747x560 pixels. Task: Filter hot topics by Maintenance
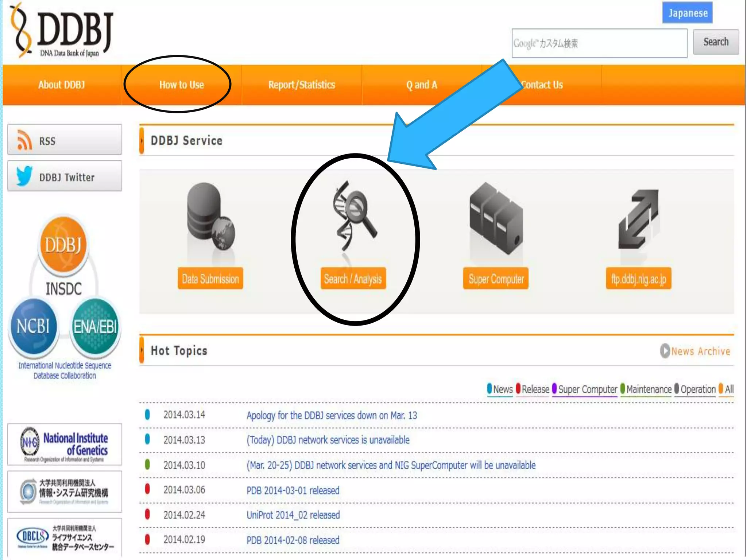pos(646,389)
